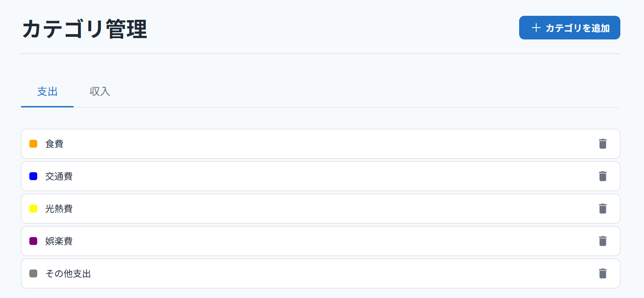Select the 食費 category name
This screenshot has height=298, width=644.
(x=54, y=144)
